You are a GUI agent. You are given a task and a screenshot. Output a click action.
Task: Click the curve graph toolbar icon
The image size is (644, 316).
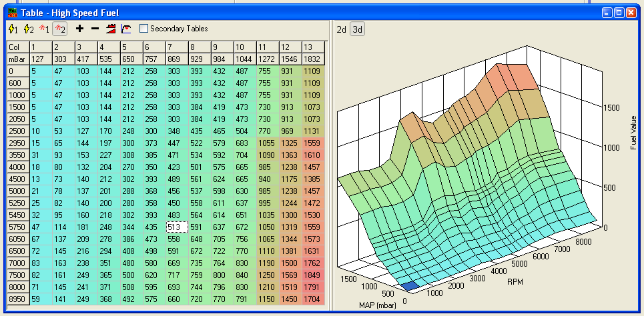(x=126, y=29)
